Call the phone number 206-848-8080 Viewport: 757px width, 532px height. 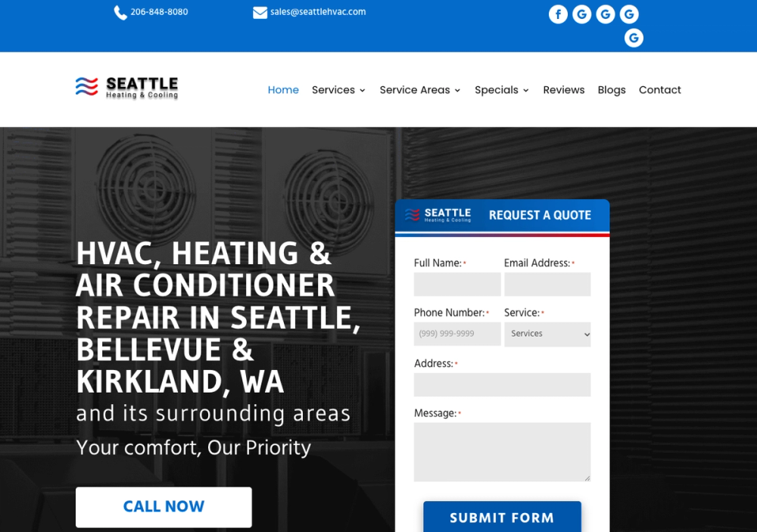[159, 12]
